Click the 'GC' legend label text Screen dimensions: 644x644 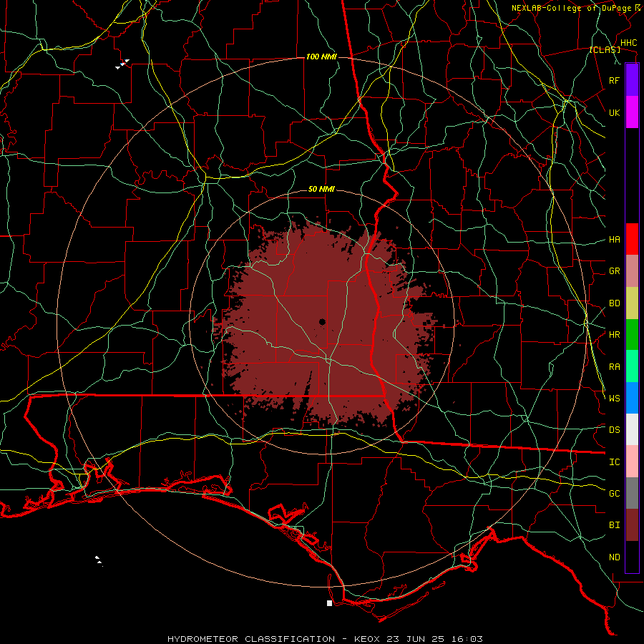tap(614, 494)
